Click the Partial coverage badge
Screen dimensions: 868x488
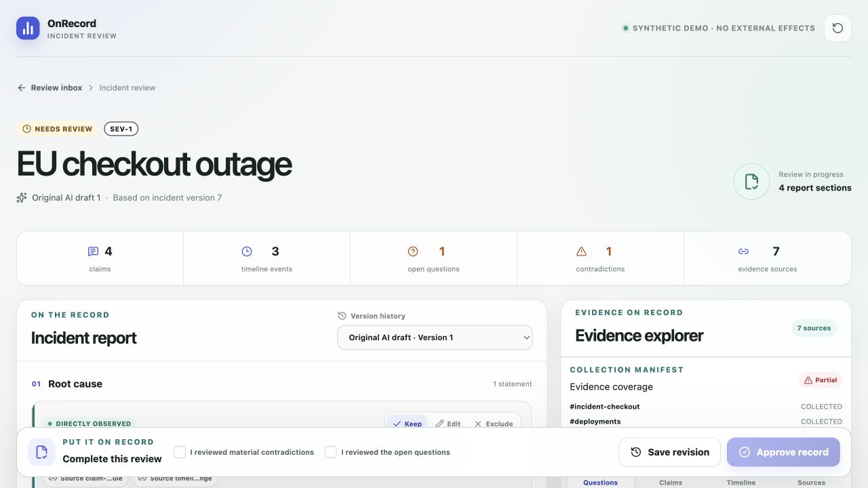tap(820, 380)
